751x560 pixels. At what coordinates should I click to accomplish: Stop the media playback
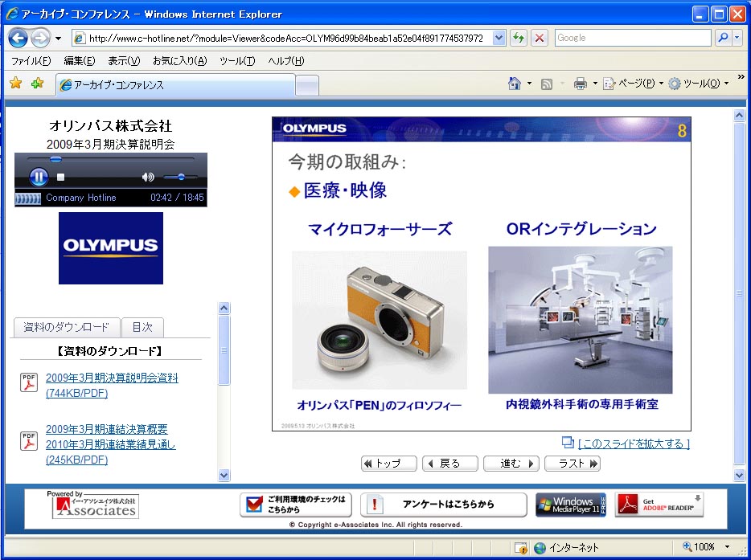(x=60, y=177)
